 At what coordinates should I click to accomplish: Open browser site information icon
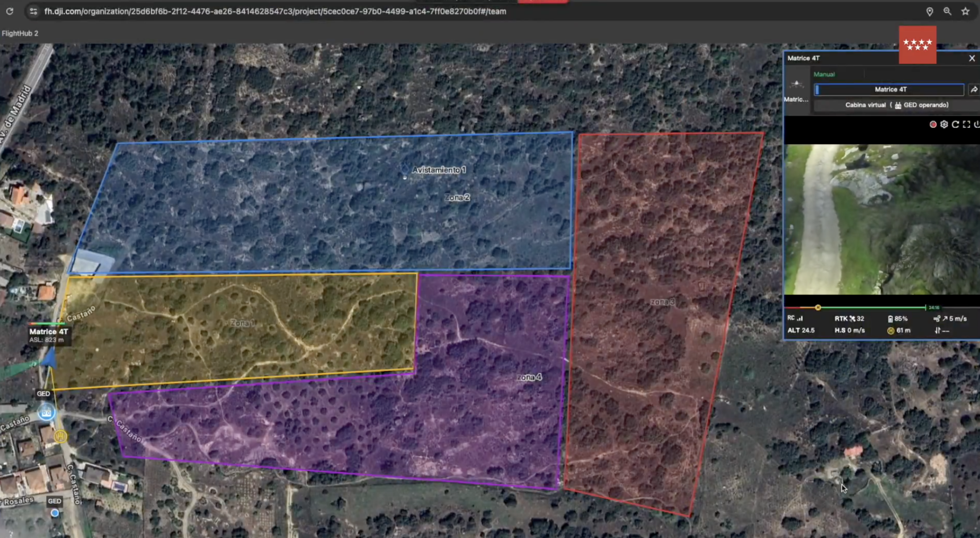point(34,11)
